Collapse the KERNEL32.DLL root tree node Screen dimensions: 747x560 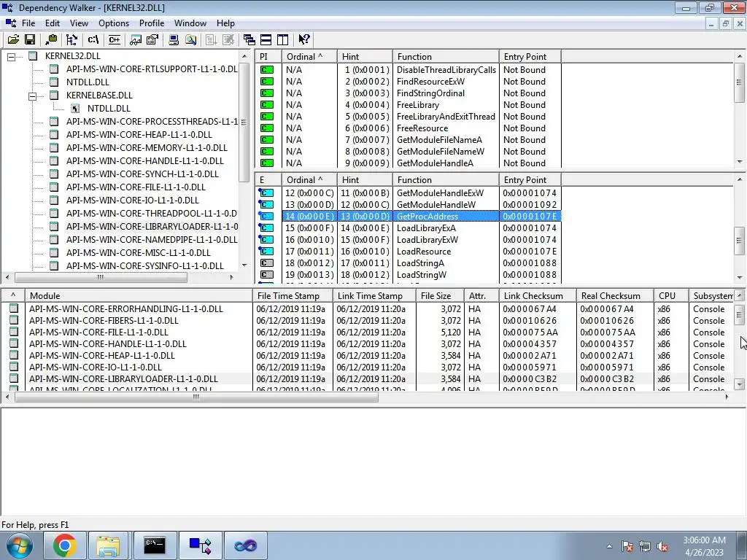click(x=12, y=57)
